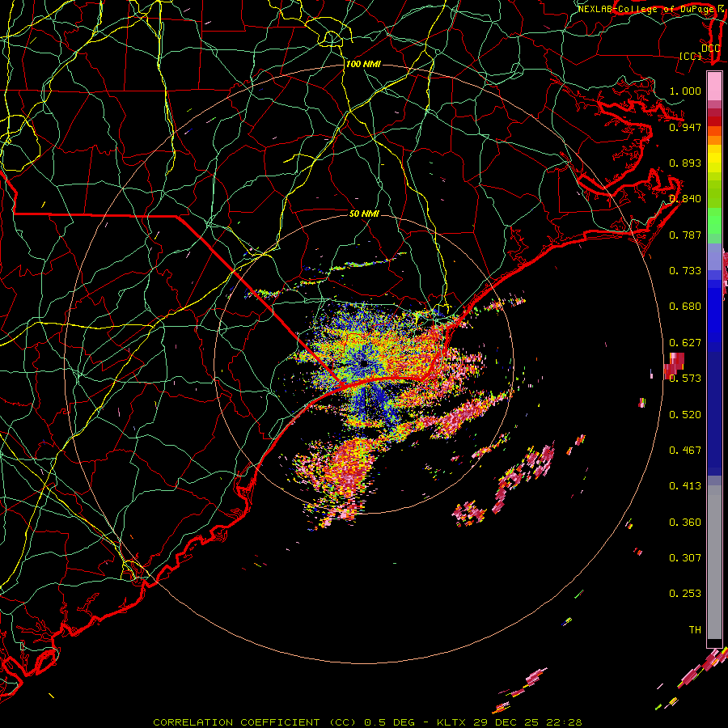The width and height of the screenshot is (728, 728).
Task: Select the 0.840 legend value
Action: tap(685, 198)
